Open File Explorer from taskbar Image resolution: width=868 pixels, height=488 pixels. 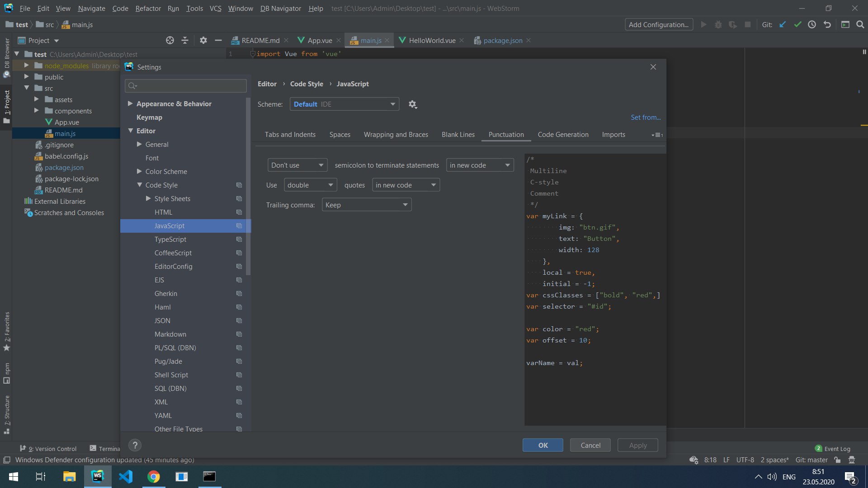tap(69, 477)
